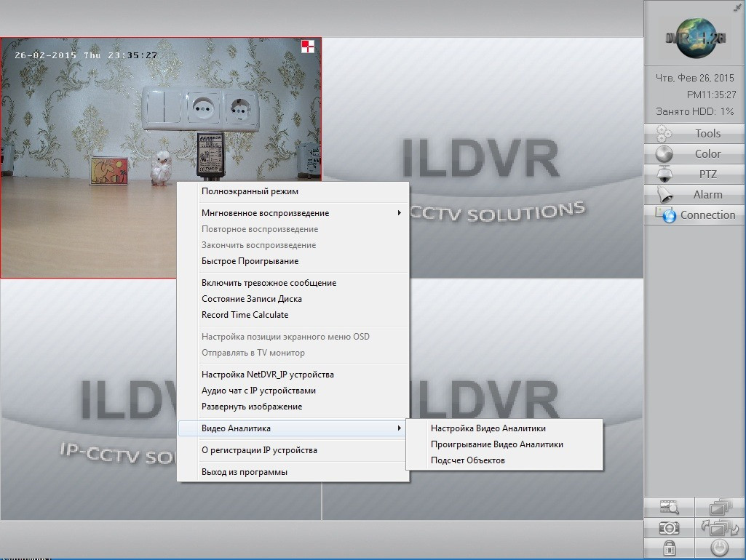
Task: Take a snapshot with the camera icon
Action: [x=669, y=527]
